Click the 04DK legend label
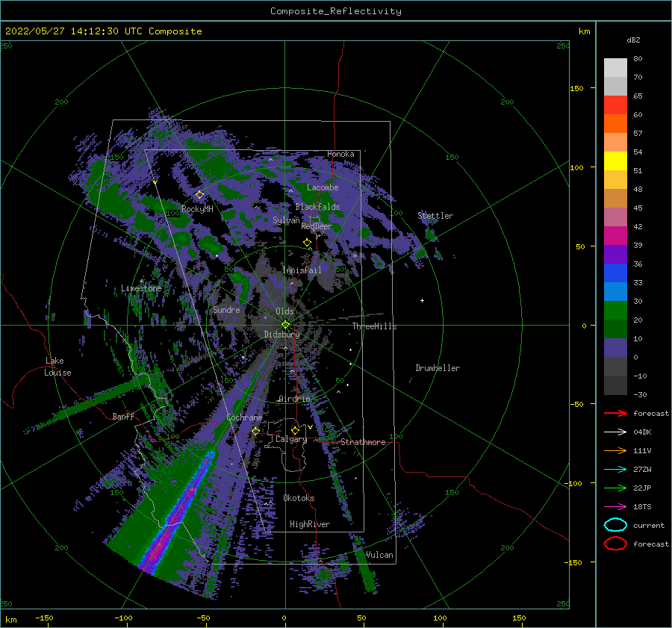 (642, 432)
